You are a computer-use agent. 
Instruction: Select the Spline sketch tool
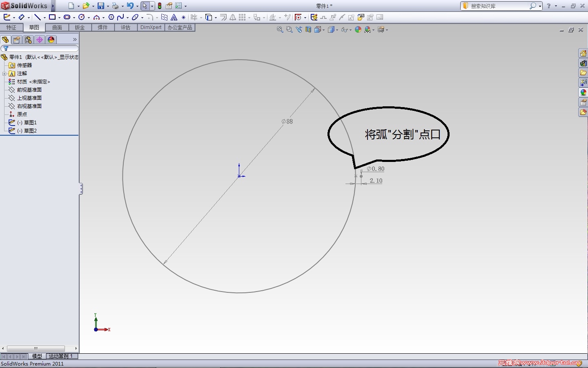click(120, 17)
